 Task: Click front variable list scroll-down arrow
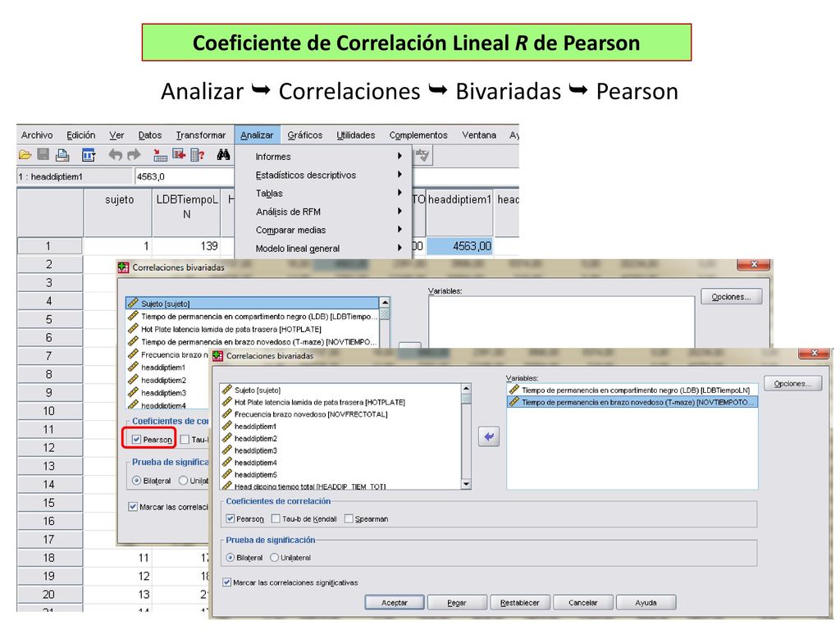466,484
